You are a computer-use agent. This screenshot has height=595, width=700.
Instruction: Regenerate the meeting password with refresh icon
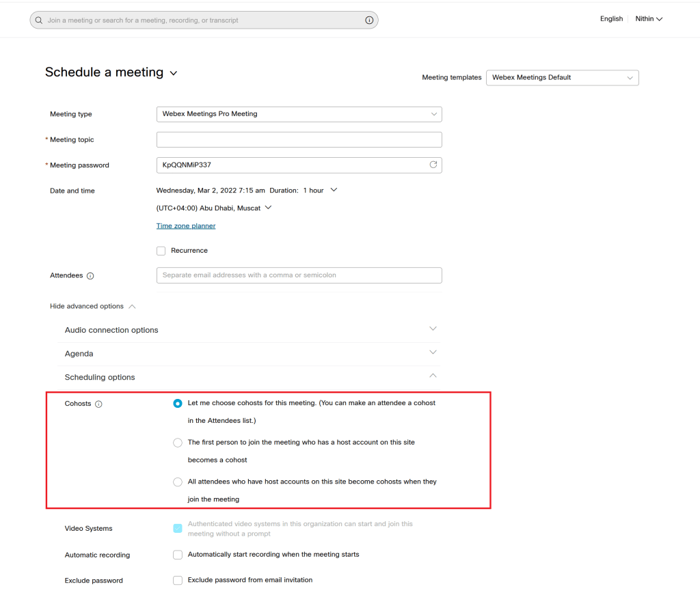[433, 165]
